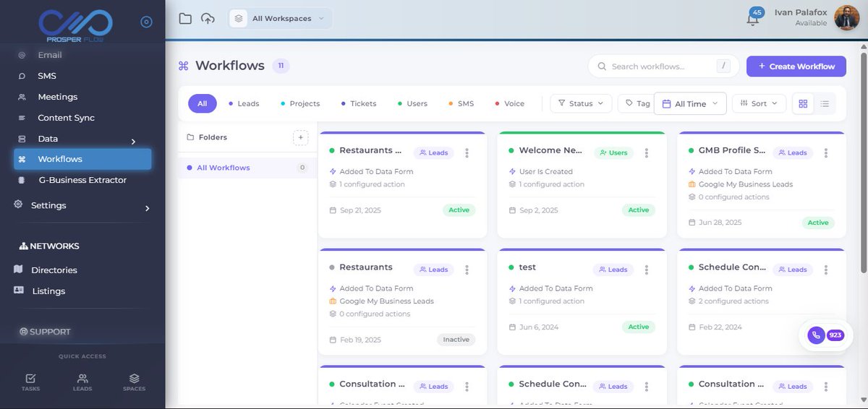
Task: Open the GMB Profile S… workflow title
Action: (731, 150)
